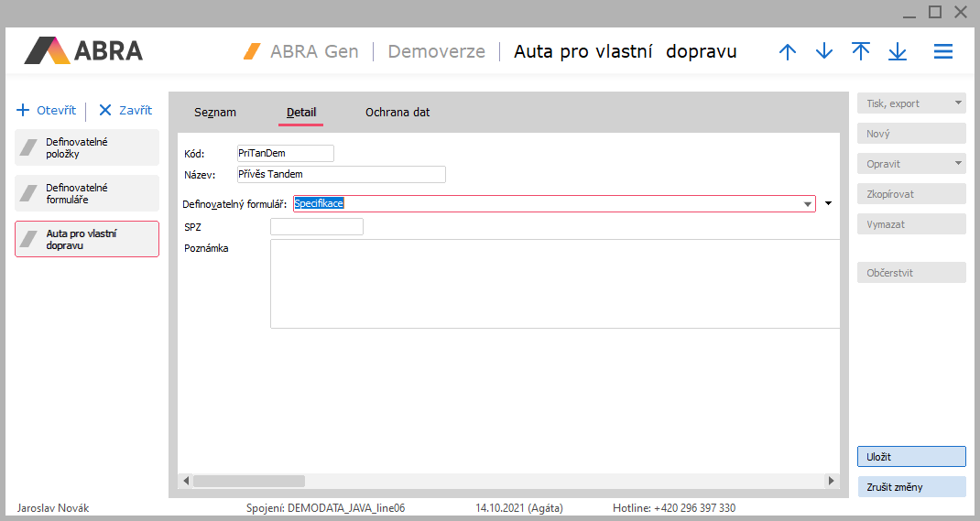Switch to the Seznam tab
980x521 pixels.
[215, 113]
